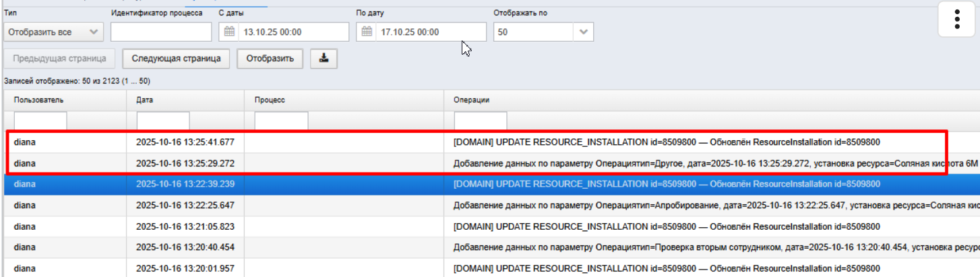The height and width of the screenshot is (277, 980).
Task: Click the download export icon button
Action: 324,59
